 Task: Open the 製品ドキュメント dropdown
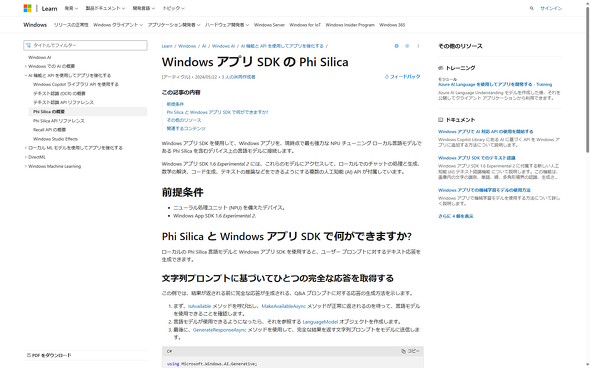tap(105, 8)
